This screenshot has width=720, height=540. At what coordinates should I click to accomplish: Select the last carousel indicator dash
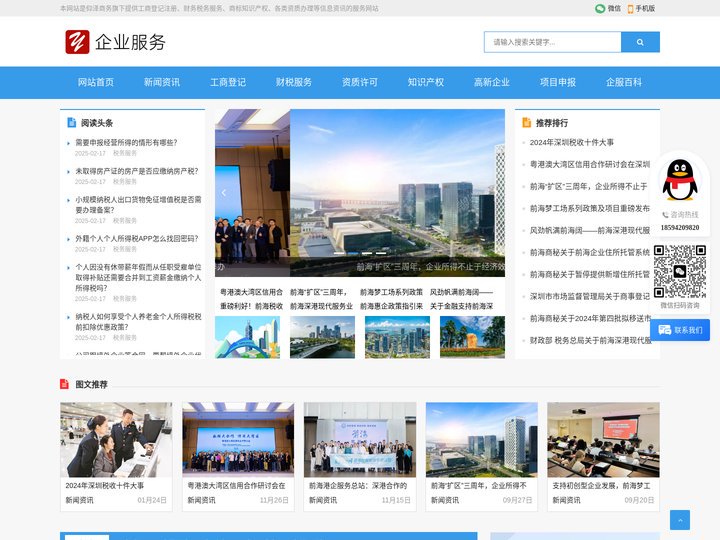click(381, 253)
